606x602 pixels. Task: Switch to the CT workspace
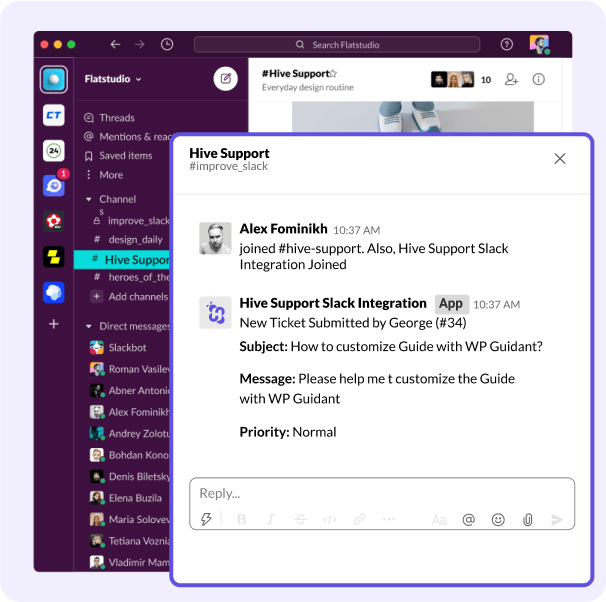pos(54,115)
